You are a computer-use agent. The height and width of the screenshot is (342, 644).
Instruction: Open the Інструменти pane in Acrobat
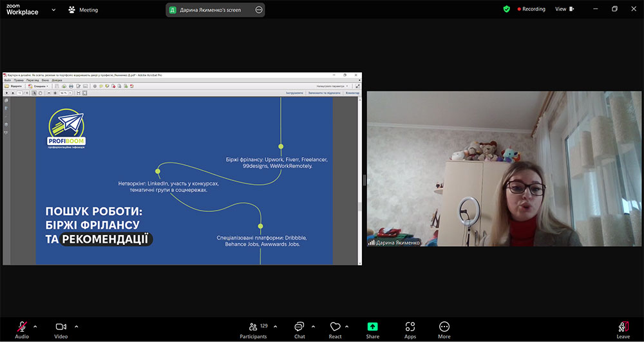294,93
